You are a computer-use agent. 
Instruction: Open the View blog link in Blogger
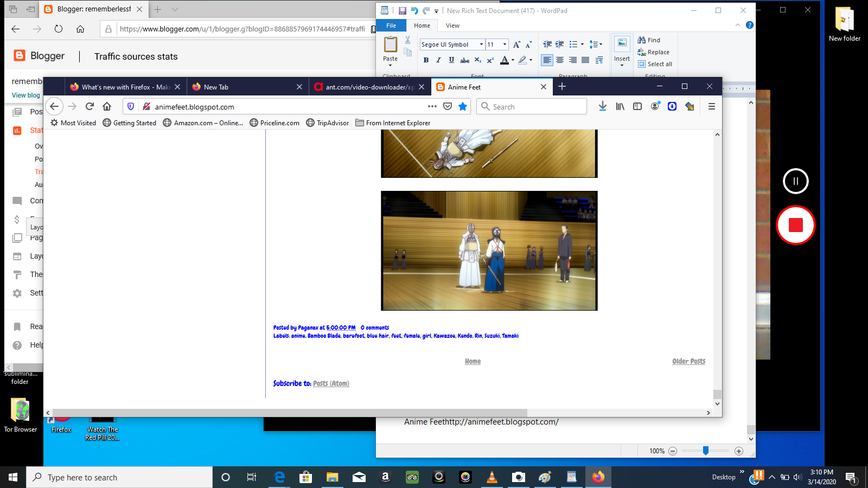[26, 95]
